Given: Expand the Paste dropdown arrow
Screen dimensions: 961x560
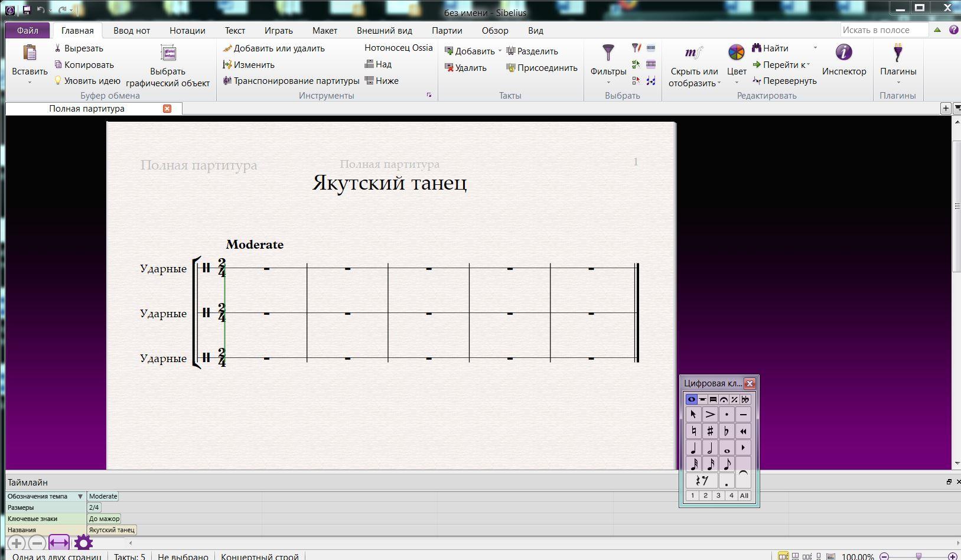Looking at the screenshot, I should [x=30, y=83].
